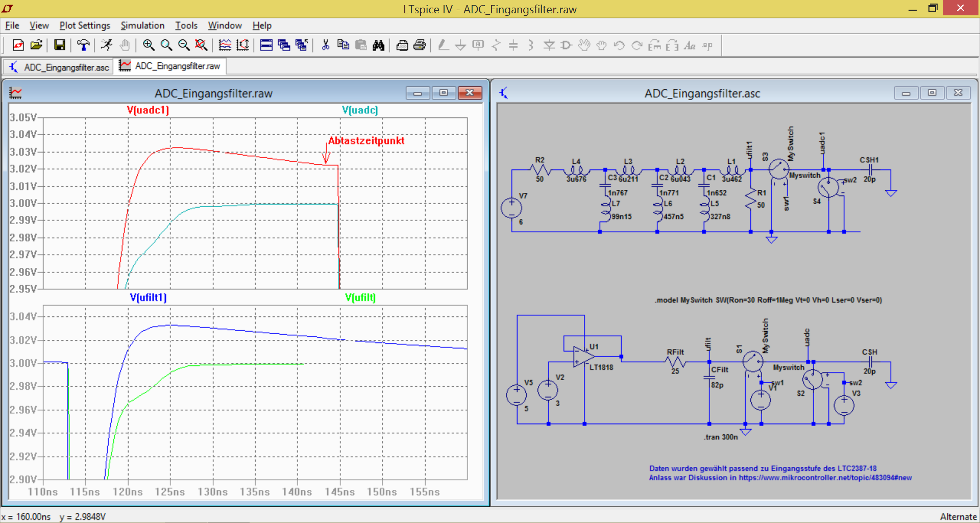
Task: Click the Zoom full extents icon
Action: 202,45
